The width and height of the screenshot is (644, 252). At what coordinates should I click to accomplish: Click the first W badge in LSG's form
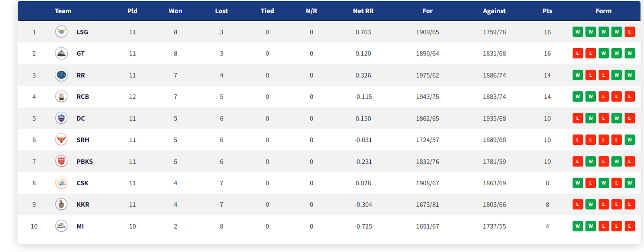[578, 32]
